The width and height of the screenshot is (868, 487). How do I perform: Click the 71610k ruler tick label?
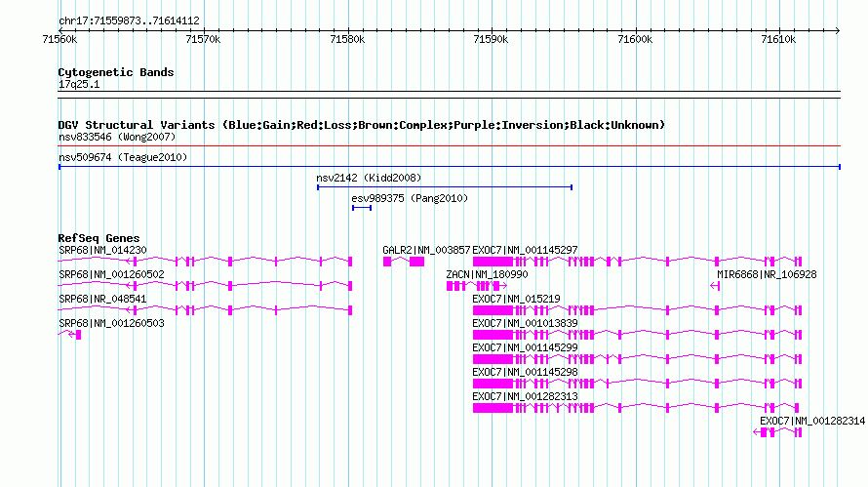coord(778,39)
